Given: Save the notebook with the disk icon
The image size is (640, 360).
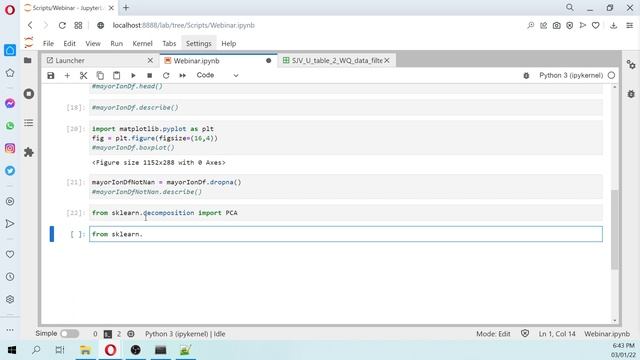Looking at the screenshot, I should pyautogui.click(x=51, y=76).
